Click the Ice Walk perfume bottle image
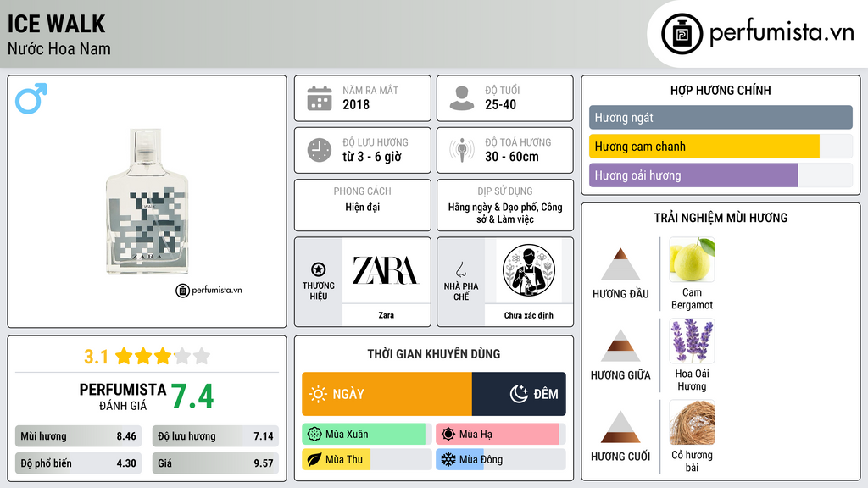The width and height of the screenshot is (868, 488). coord(147,202)
